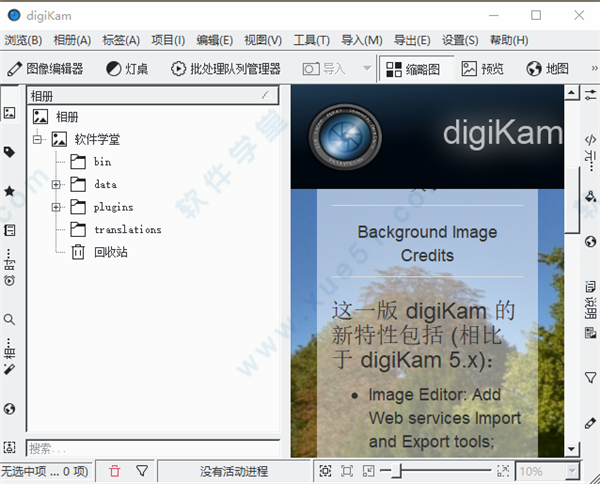The width and height of the screenshot is (600, 484).
Task: Open the 导入 dropdown arrow
Action: coord(367,68)
